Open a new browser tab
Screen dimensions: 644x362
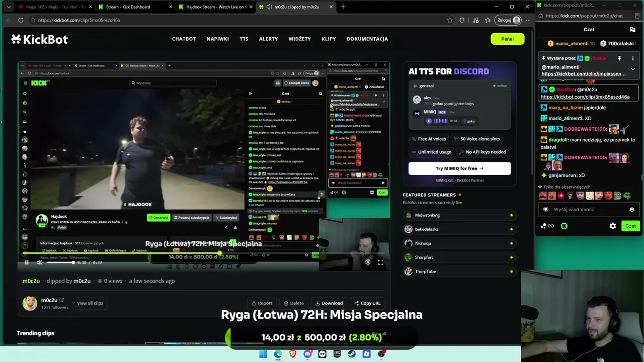(343, 7)
